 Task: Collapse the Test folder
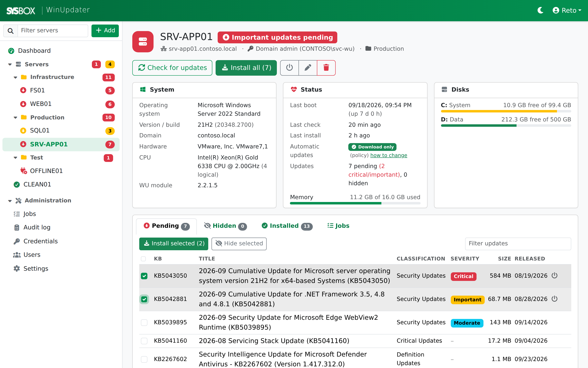point(15,158)
